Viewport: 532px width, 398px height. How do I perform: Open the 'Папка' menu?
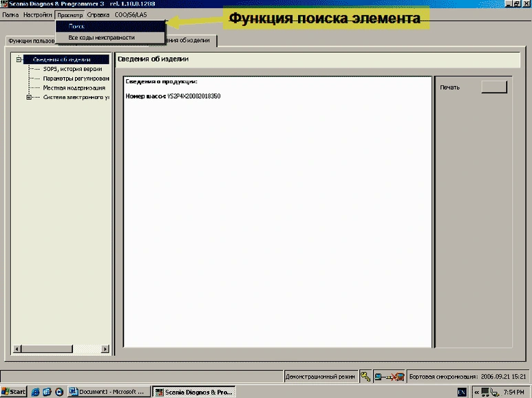[x=10, y=14]
